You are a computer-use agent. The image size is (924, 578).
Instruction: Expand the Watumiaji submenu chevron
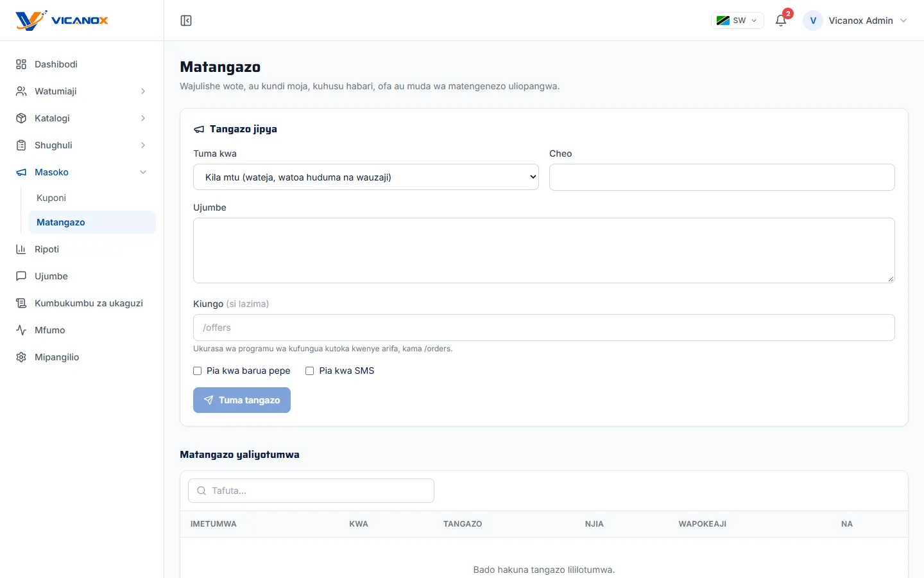pyautogui.click(x=143, y=91)
